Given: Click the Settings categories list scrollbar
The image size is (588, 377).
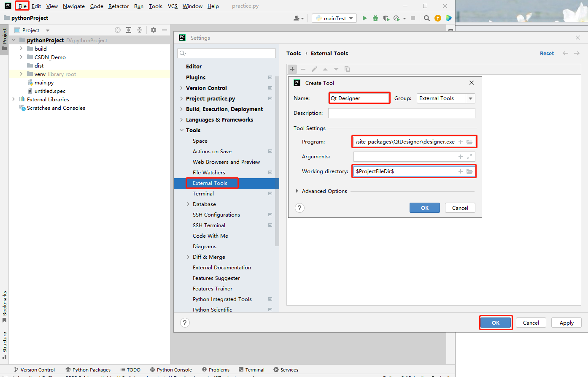Looking at the screenshot, I should [277, 160].
